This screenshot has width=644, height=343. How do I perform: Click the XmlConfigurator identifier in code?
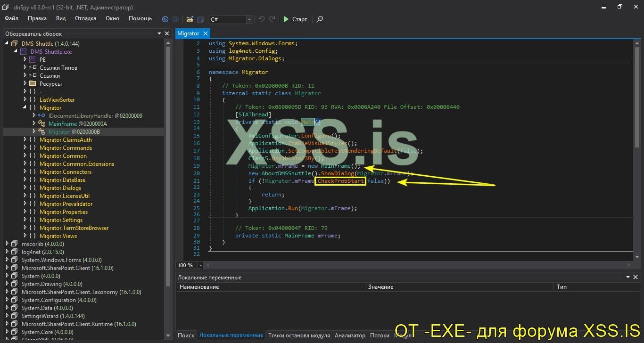click(273, 136)
